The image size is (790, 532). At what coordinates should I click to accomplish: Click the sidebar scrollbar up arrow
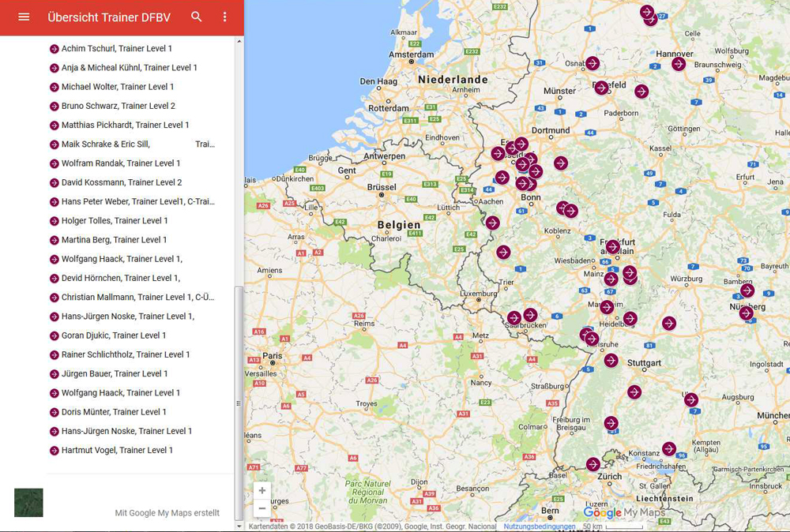pyautogui.click(x=239, y=40)
